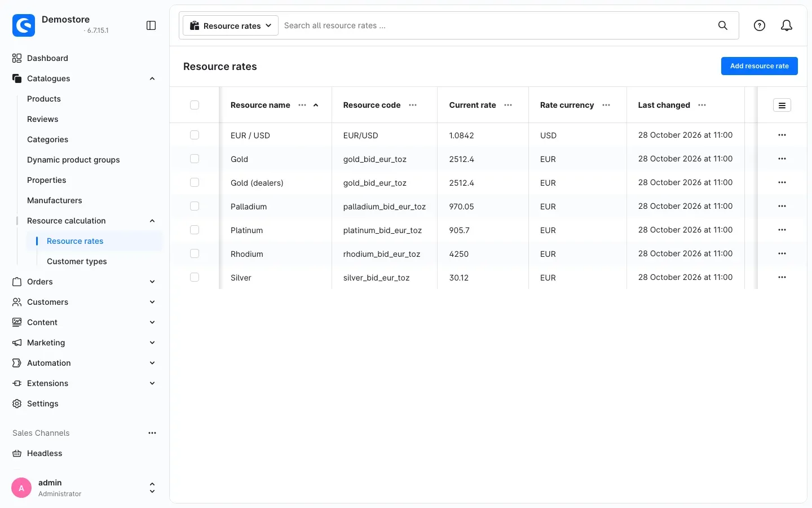Open the help icon in the header
Image resolution: width=812 pixels, height=508 pixels.
click(760, 25)
